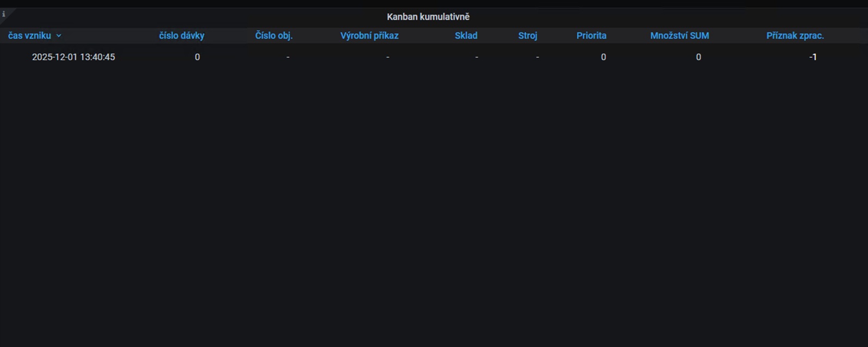Click the dash cell under Sklad
The width and height of the screenshot is (868, 347).
tap(477, 57)
